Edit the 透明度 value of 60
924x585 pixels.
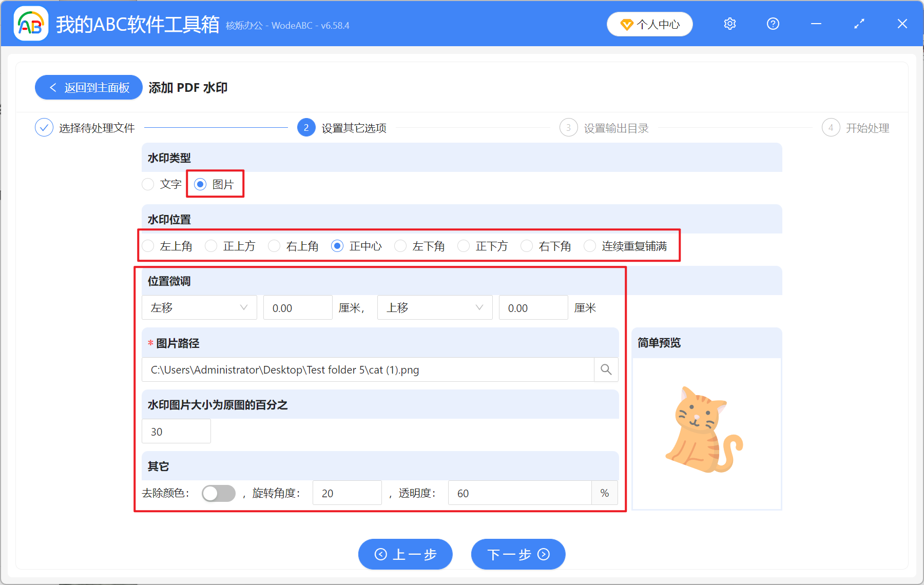519,493
